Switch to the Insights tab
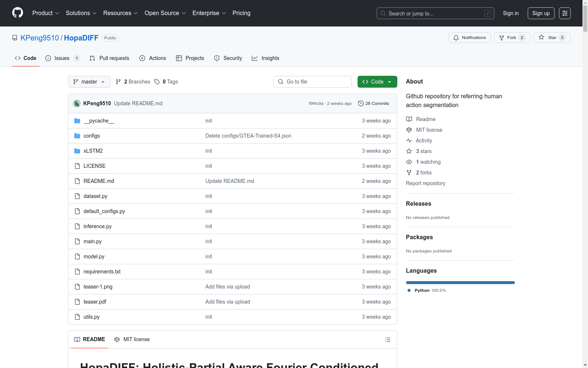 tap(265, 58)
